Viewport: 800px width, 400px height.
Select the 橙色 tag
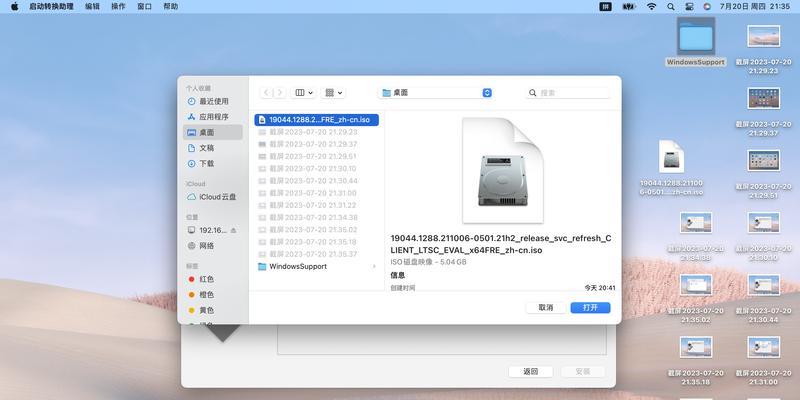(213, 294)
